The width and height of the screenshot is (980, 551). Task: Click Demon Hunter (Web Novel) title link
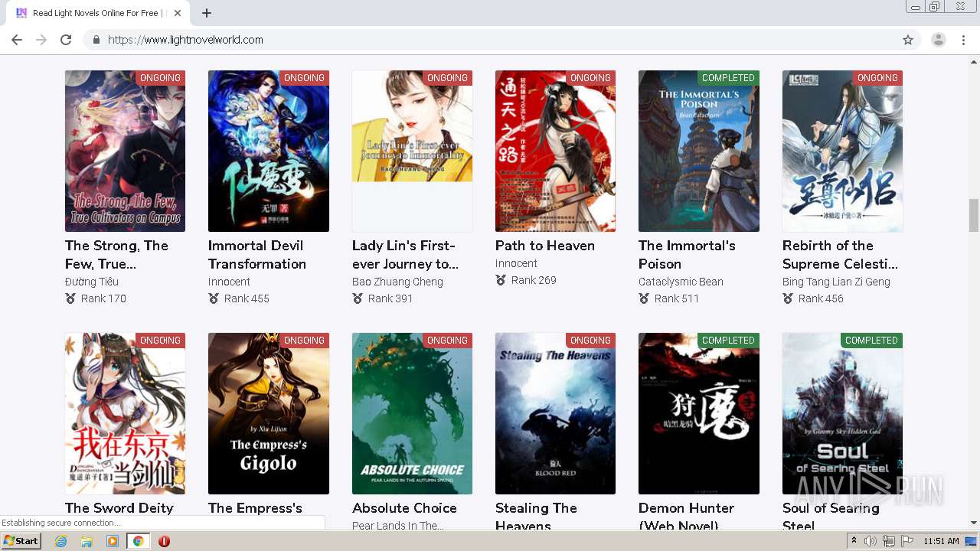687,517
